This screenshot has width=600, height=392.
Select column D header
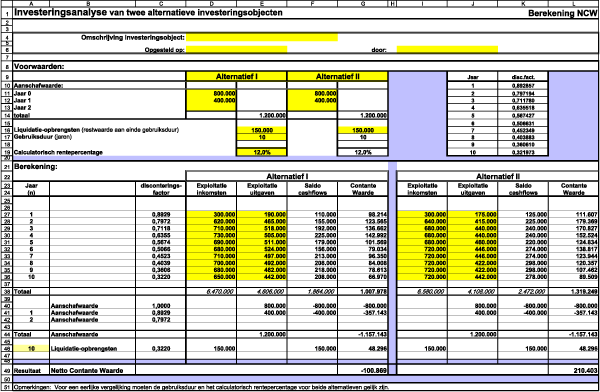(x=211, y=3)
